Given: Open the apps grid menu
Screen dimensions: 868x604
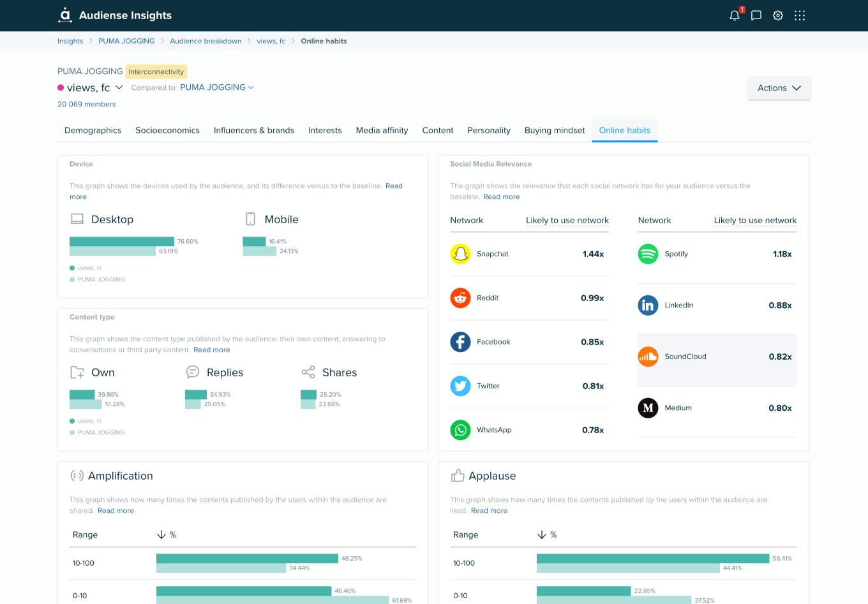Looking at the screenshot, I should coord(800,16).
